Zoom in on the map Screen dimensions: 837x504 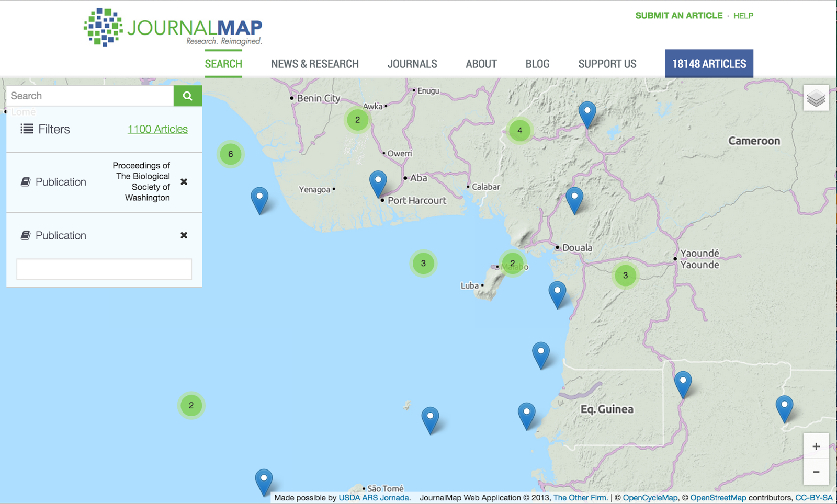816,446
